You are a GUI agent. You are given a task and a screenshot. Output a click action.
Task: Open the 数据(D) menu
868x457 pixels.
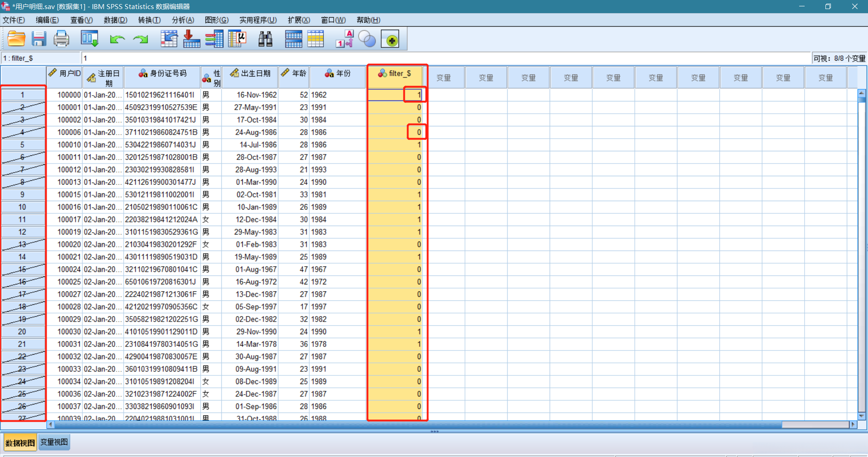pos(115,20)
